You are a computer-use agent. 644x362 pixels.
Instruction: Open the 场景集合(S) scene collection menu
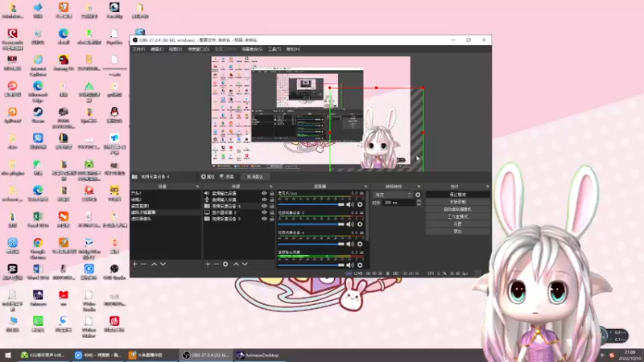(252, 49)
